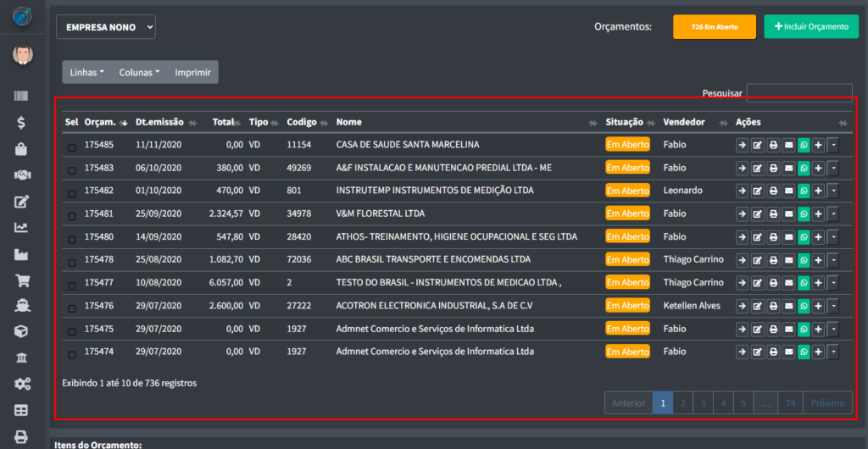Click the Imprimir button

pos(192,72)
